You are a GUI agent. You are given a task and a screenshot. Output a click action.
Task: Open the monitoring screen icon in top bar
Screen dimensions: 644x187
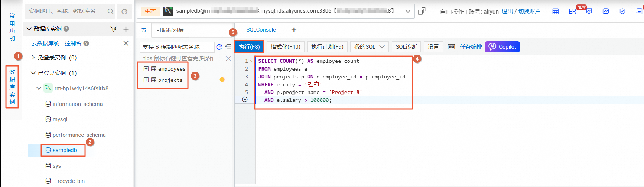[606, 12]
